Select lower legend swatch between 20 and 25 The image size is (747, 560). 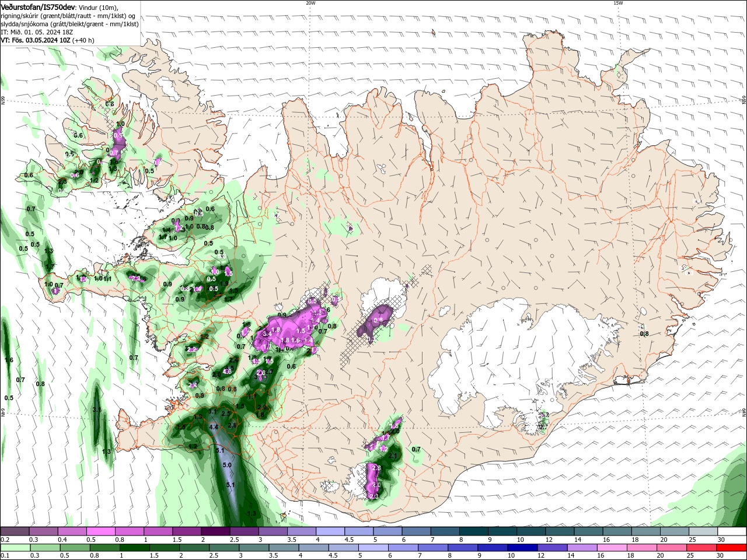[x=671, y=548]
